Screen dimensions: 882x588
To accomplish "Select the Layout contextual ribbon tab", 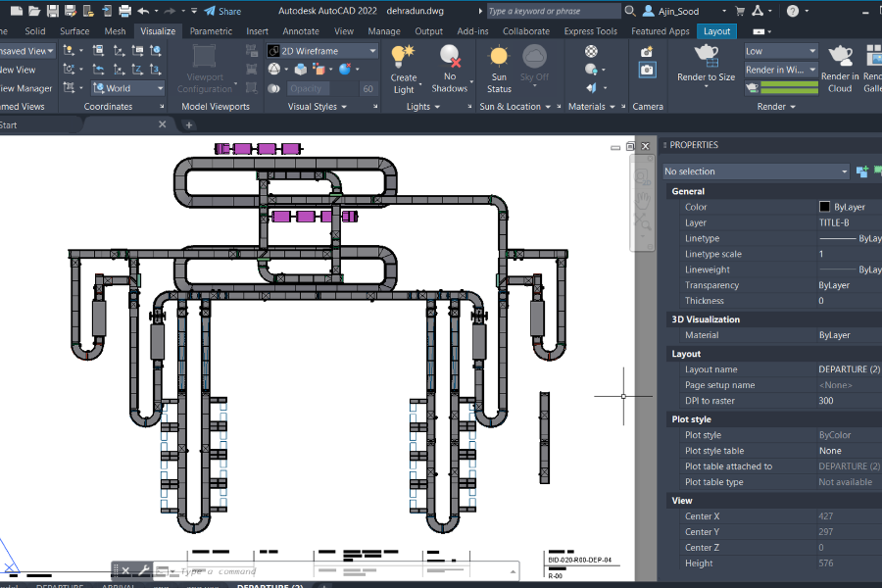I will pyautogui.click(x=716, y=31).
